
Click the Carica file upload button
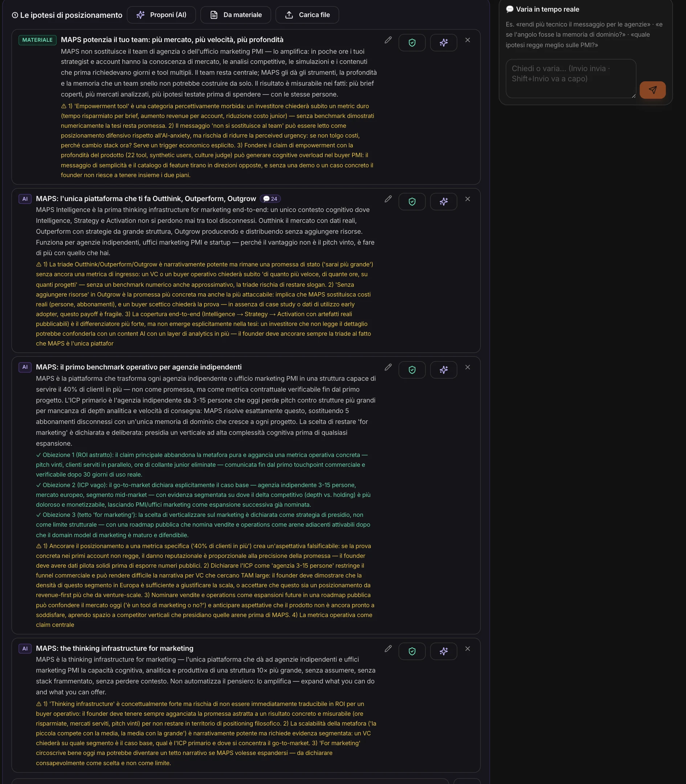tap(307, 15)
